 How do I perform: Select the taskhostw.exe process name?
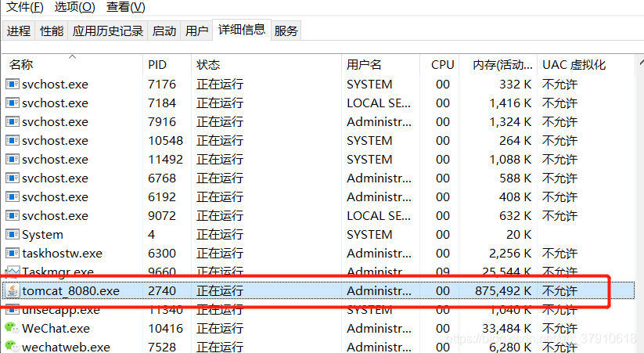62,254
